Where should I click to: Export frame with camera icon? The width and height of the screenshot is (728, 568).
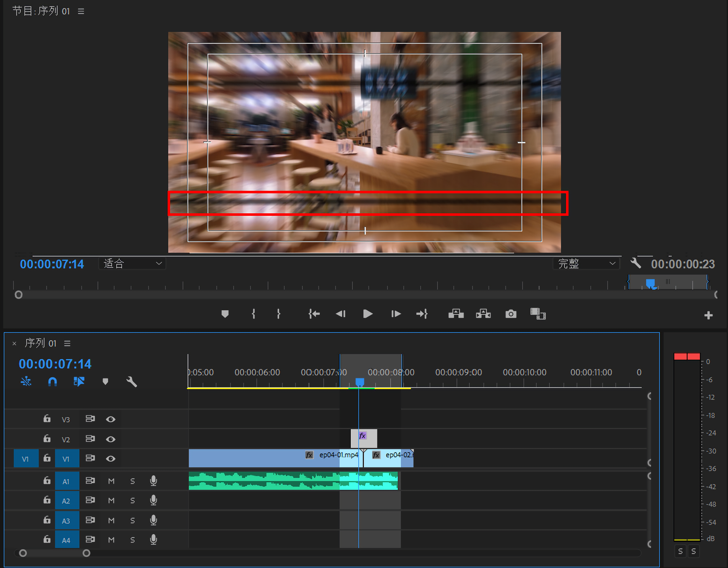click(x=511, y=314)
